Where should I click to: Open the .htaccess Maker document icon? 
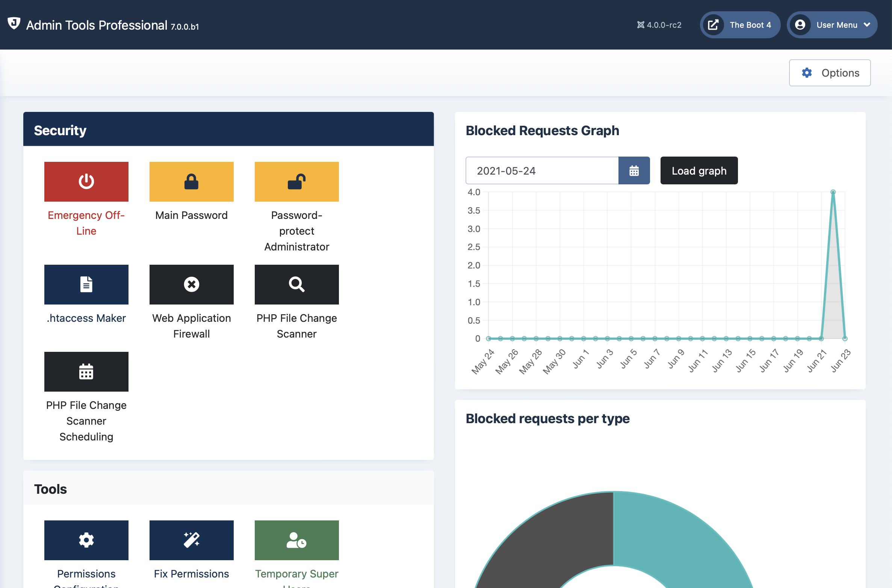[x=86, y=284]
